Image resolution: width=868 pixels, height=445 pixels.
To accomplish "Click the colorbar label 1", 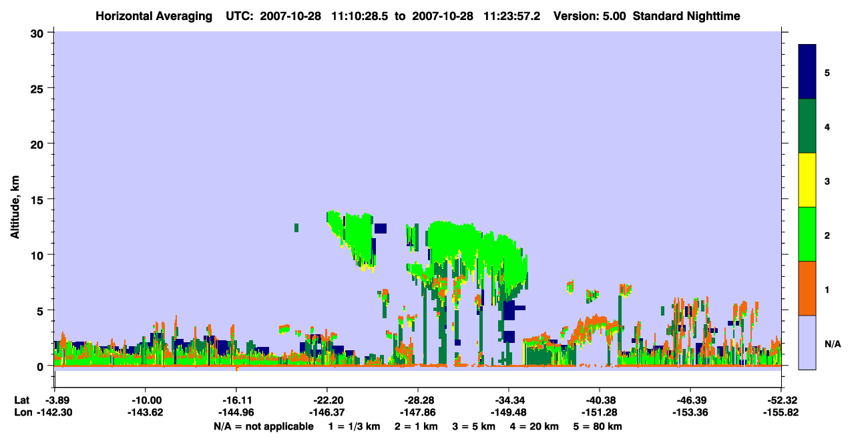I will pos(827,290).
